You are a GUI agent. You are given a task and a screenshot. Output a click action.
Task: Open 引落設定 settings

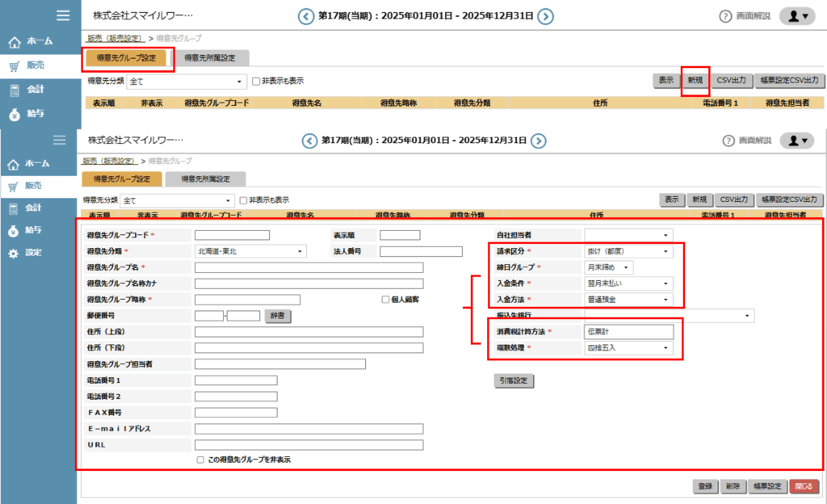tap(514, 380)
